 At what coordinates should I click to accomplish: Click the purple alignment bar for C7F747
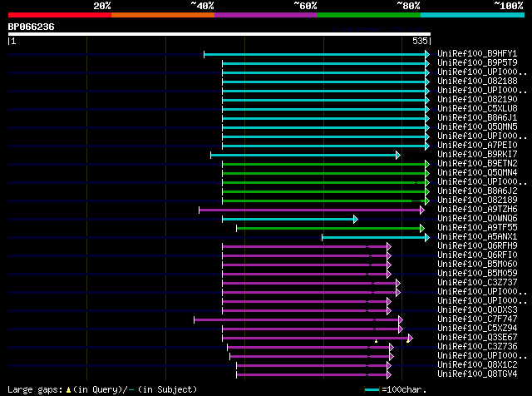pyautogui.click(x=297, y=320)
